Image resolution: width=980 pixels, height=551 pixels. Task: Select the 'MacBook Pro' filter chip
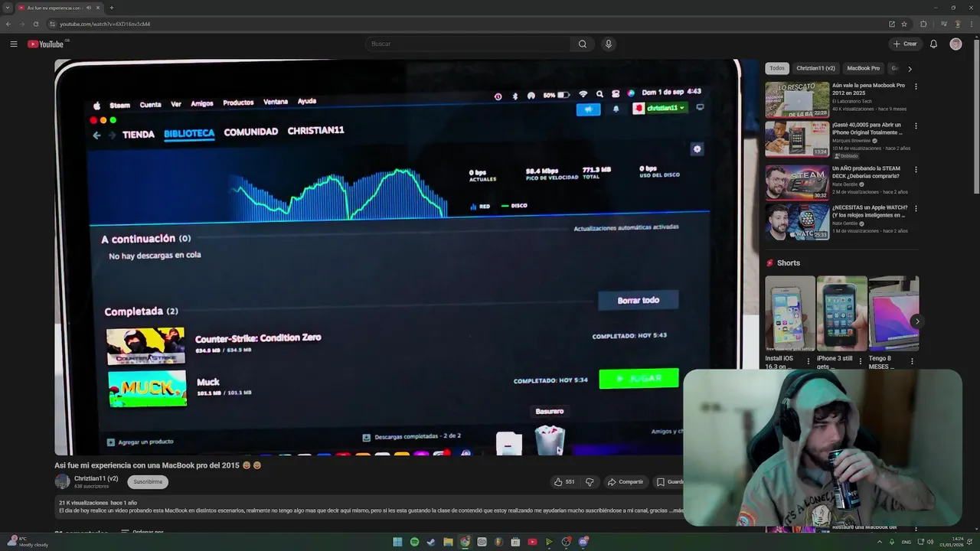pyautogui.click(x=863, y=68)
